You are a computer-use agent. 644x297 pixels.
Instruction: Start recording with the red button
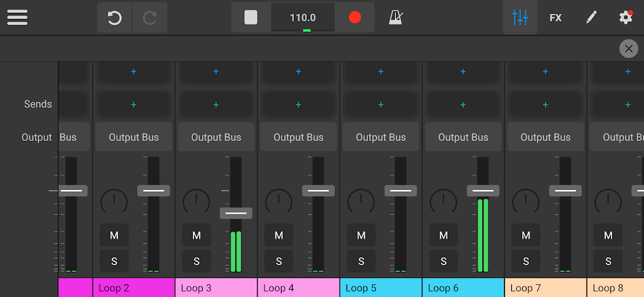[355, 17]
